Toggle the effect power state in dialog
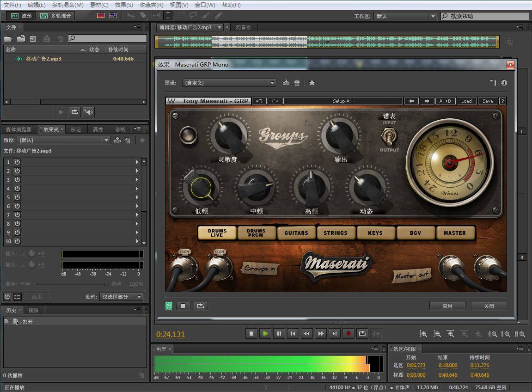532x392 pixels. tap(169, 306)
